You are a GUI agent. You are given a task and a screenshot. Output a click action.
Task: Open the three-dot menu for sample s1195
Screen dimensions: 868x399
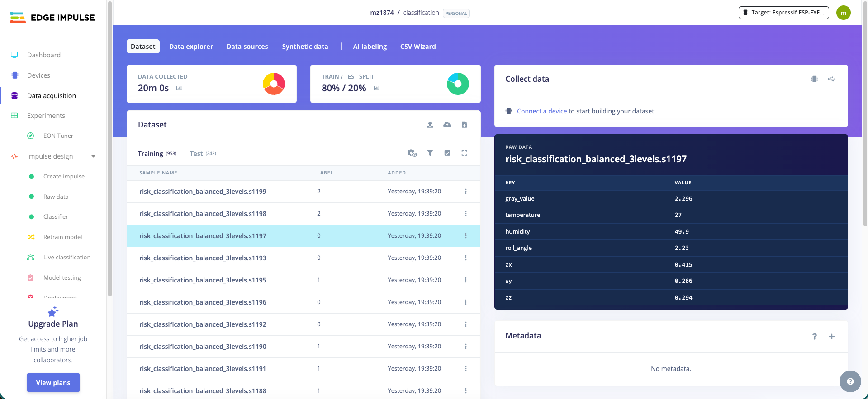pos(465,280)
